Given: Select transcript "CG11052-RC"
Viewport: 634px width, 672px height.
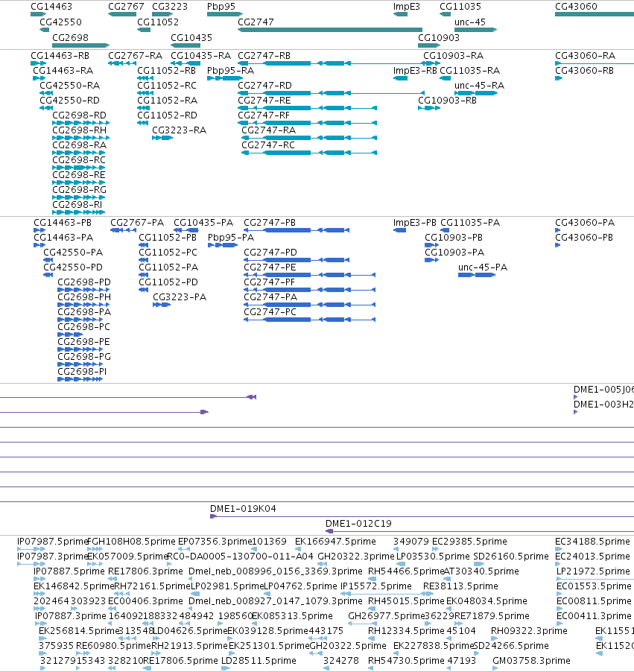Looking at the screenshot, I should [167, 85].
